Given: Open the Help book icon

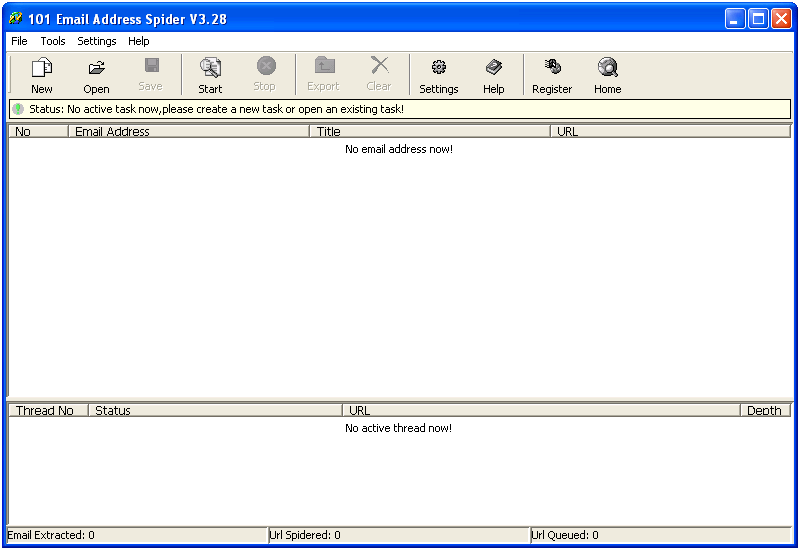Looking at the screenshot, I should [x=493, y=75].
